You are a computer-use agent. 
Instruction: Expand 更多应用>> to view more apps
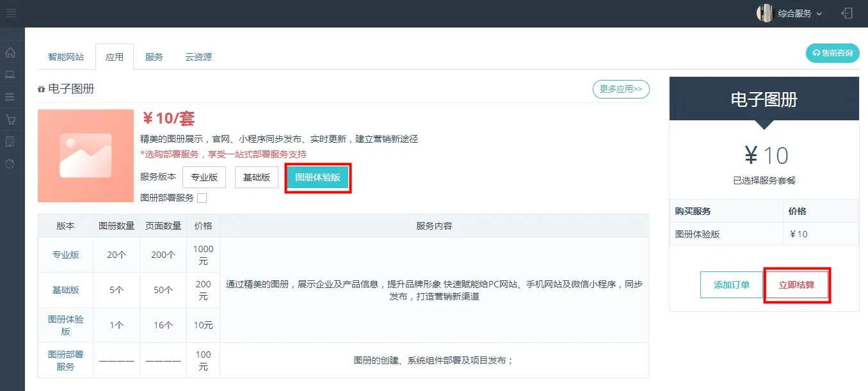point(620,90)
